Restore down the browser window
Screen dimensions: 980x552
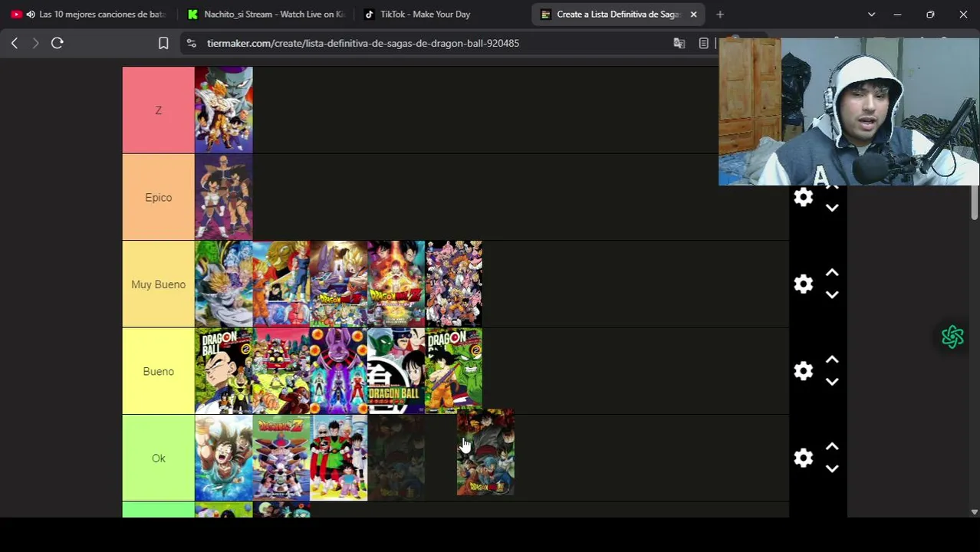pyautogui.click(x=930, y=15)
